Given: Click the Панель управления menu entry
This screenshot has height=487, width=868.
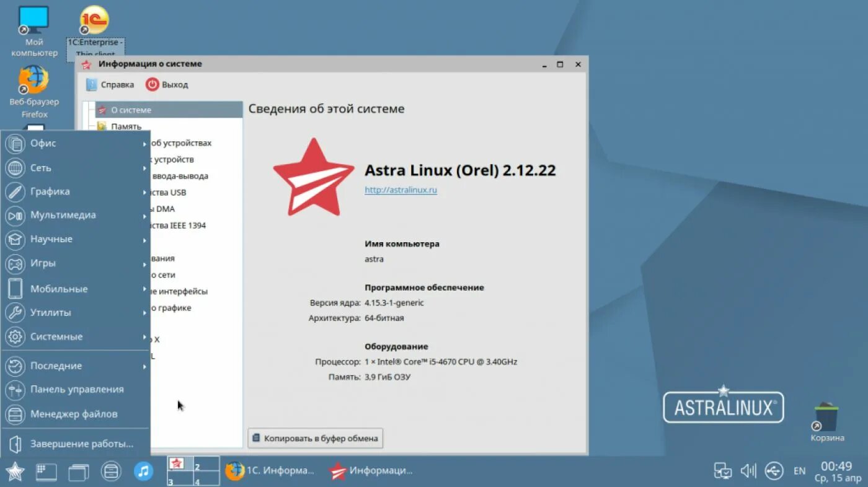Looking at the screenshot, I should 76,390.
